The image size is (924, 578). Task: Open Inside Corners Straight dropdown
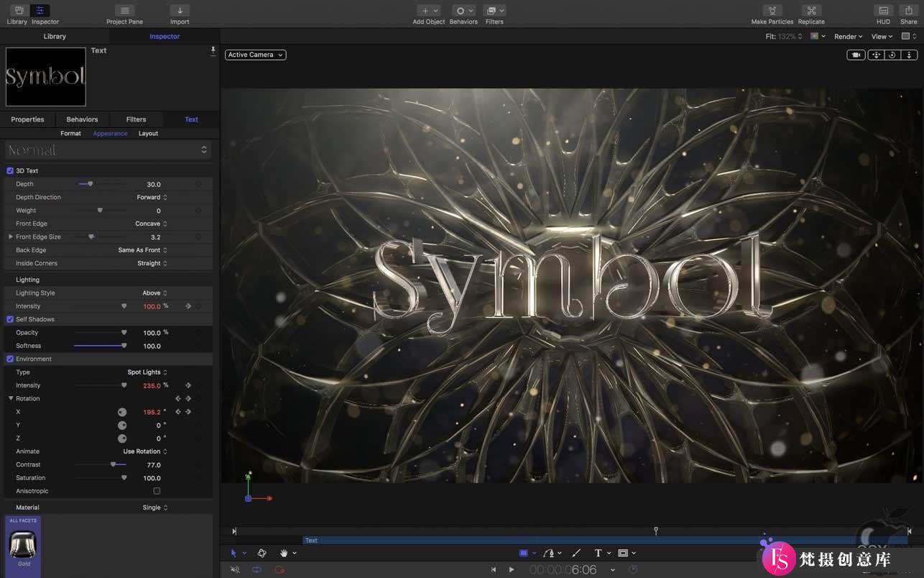(x=152, y=263)
